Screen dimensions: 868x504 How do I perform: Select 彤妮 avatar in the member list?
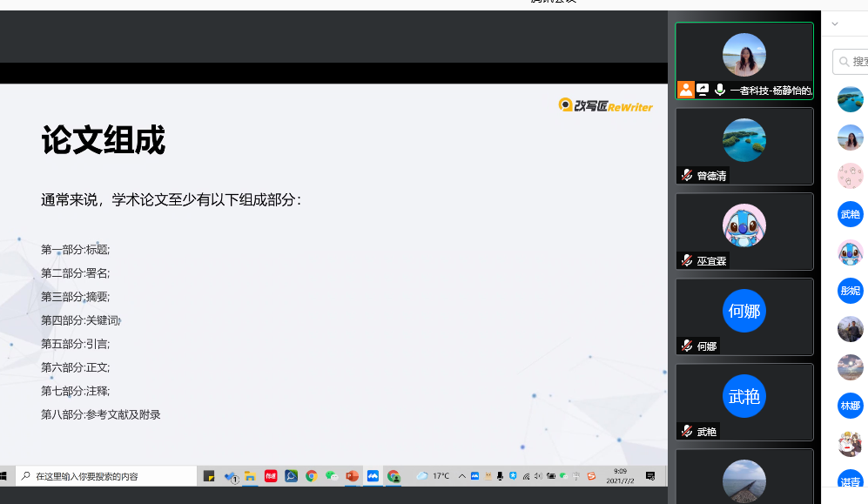point(850,291)
